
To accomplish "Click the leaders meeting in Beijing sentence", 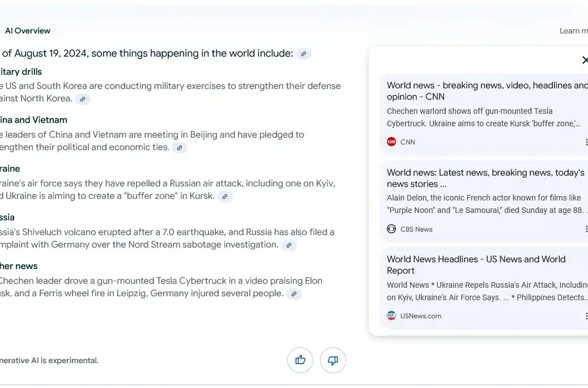I will [152, 140].
